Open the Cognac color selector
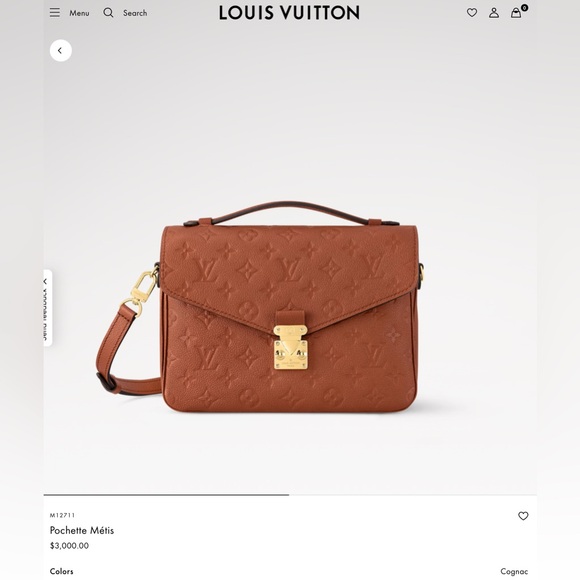 (514, 571)
